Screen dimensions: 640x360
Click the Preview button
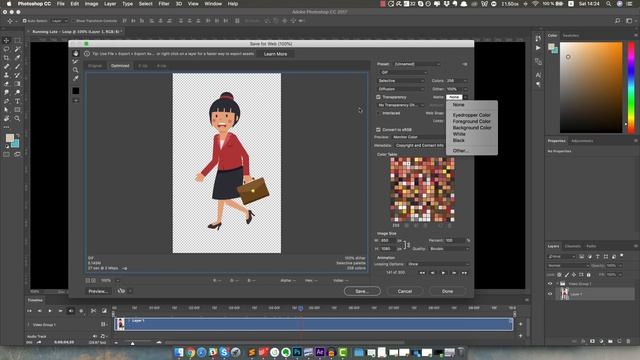click(x=98, y=291)
